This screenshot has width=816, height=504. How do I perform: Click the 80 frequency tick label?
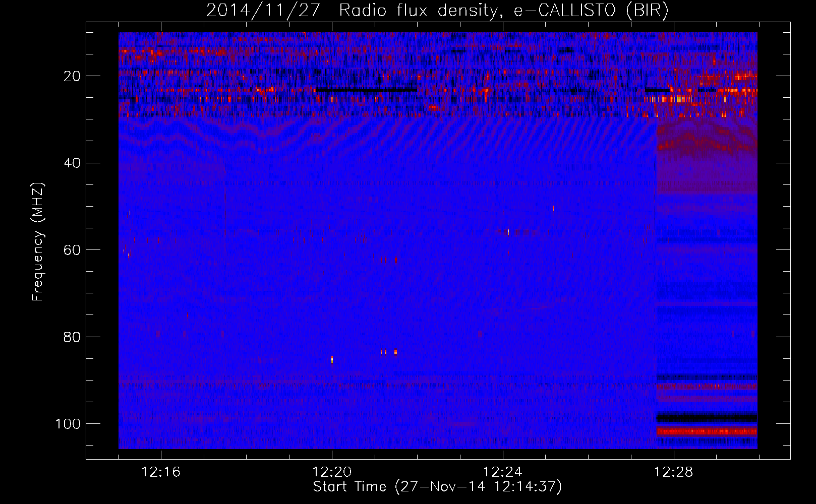pyautogui.click(x=72, y=337)
